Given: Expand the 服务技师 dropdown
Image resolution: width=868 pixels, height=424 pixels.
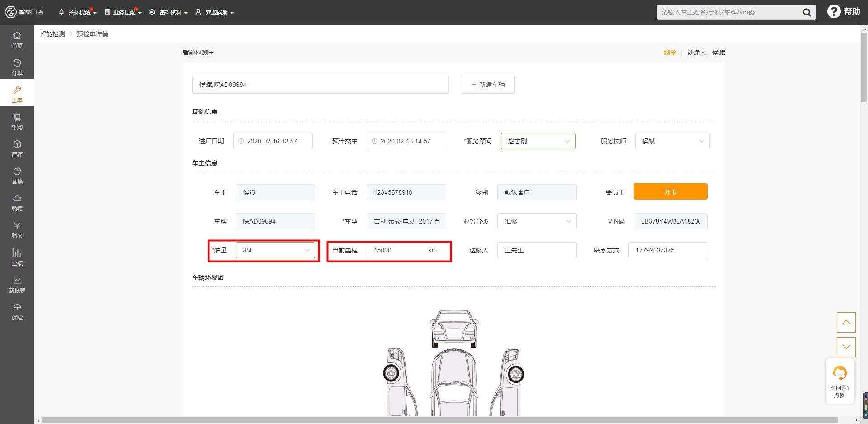Looking at the screenshot, I should [672, 141].
